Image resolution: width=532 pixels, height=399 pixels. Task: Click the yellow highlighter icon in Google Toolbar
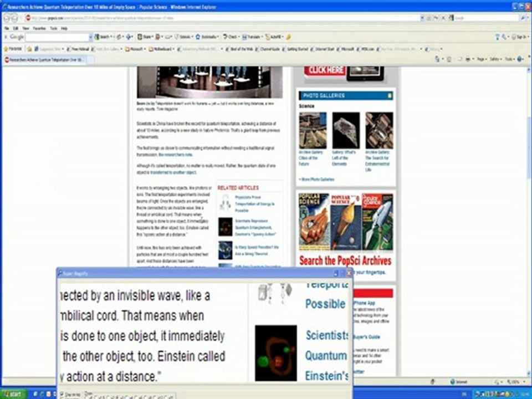point(289,37)
